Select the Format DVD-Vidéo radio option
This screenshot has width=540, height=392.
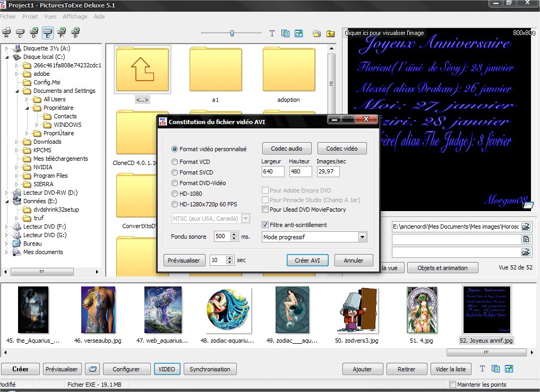175,183
